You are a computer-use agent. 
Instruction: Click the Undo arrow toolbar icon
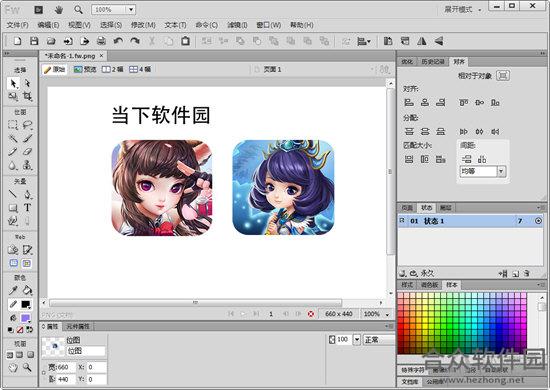tap(118, 41)
